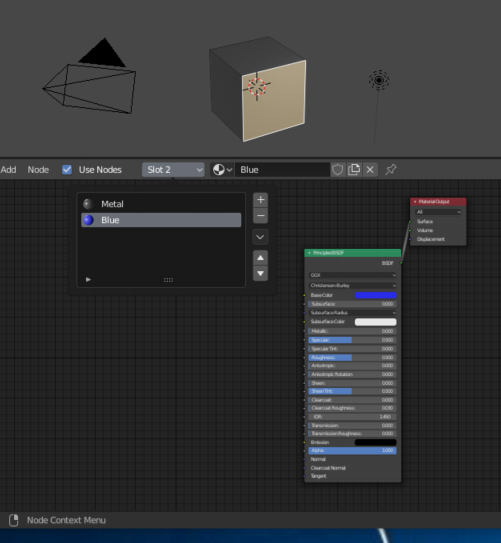
Task: Collapse the Material Output node
Action: pos(415,202)
